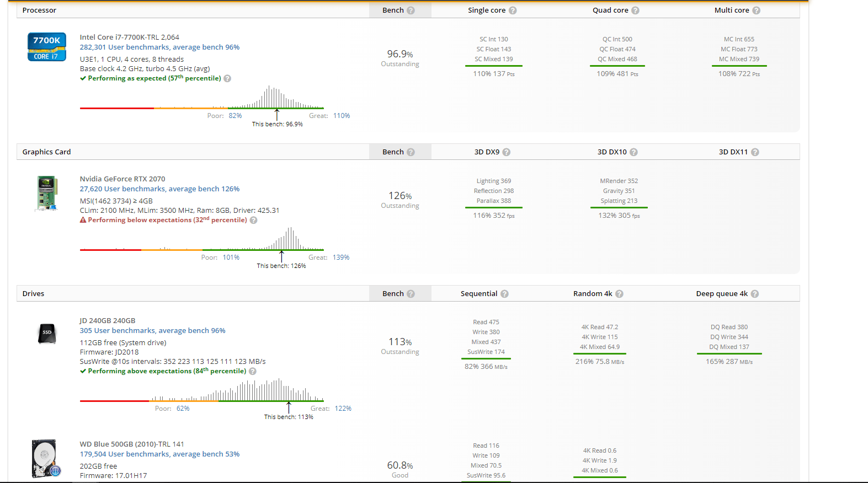Select the 'Nvidia GeForce RTX 2070' title
868x483 pixels.
[123, 179]
